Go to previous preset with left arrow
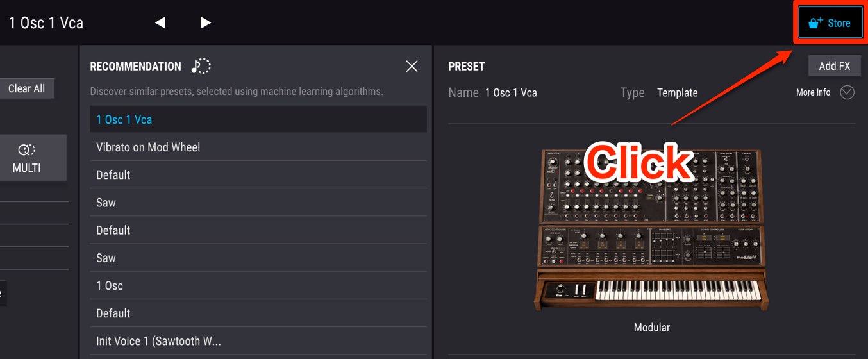This screenshot has height=359, width=868. tap(160, 23)
